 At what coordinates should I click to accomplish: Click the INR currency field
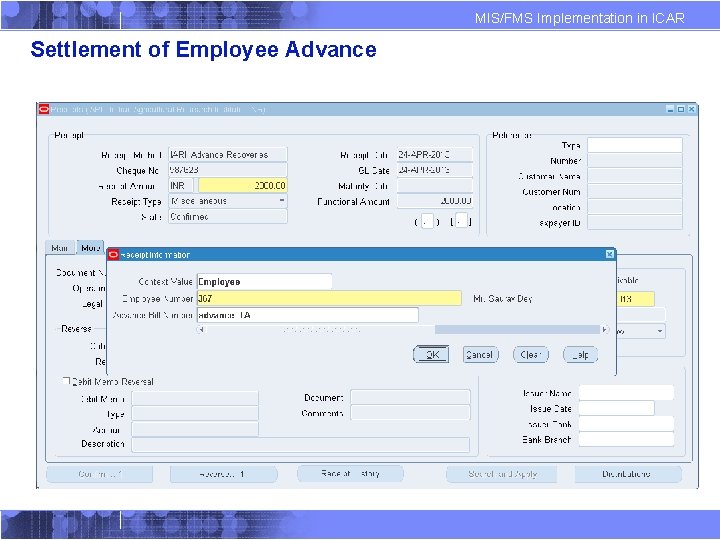(180, 186)
